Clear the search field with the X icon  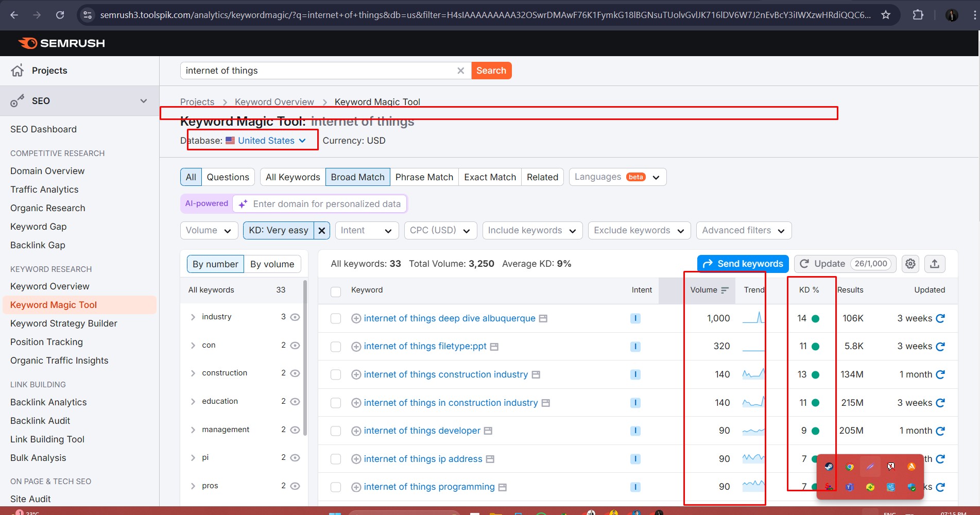[461, 71]
